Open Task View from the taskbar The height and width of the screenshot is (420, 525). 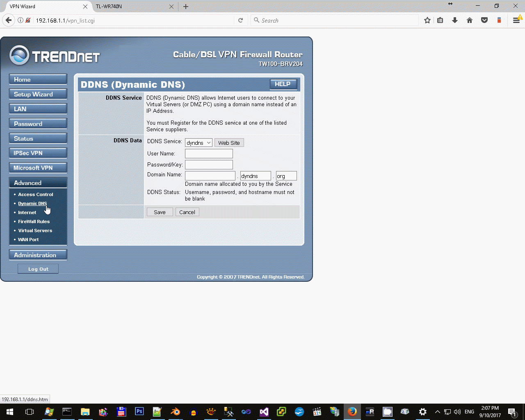coord(30,412)
